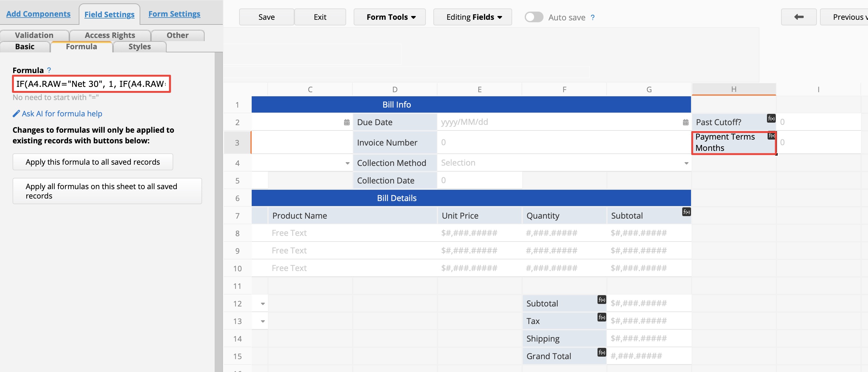The height and width of the screenshot is (372, 868).
Task: Open the Form Tools dropdown menu
Action: tap(389, 17)
